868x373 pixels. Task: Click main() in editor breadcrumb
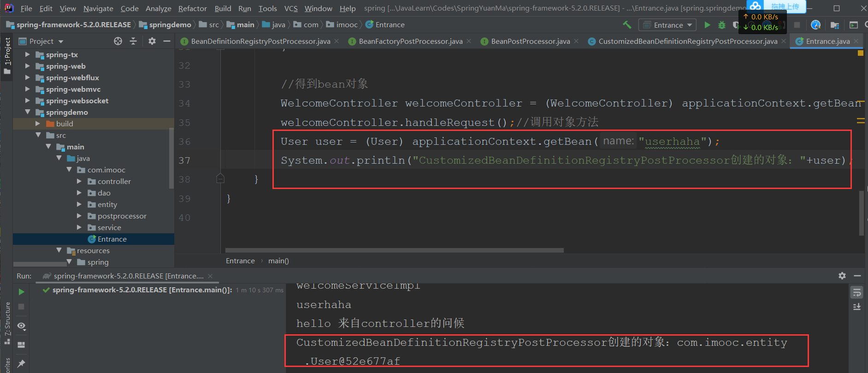pyautogui.click(x=278, y=261)
